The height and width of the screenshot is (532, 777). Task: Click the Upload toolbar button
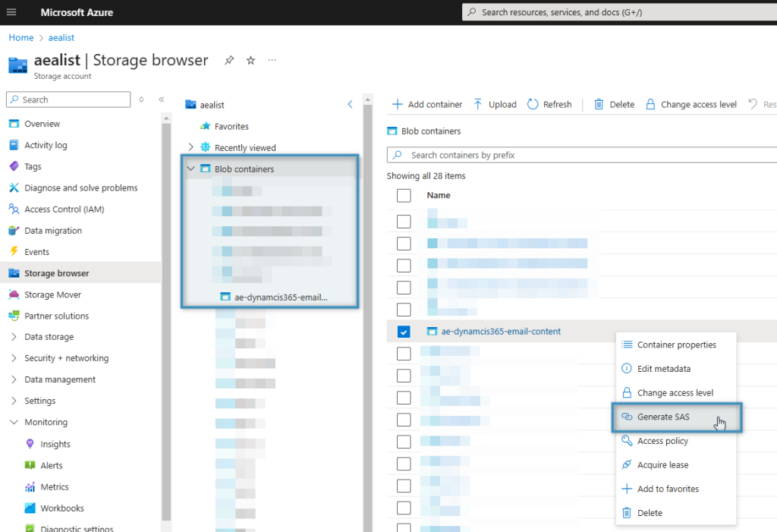(495, 104)
